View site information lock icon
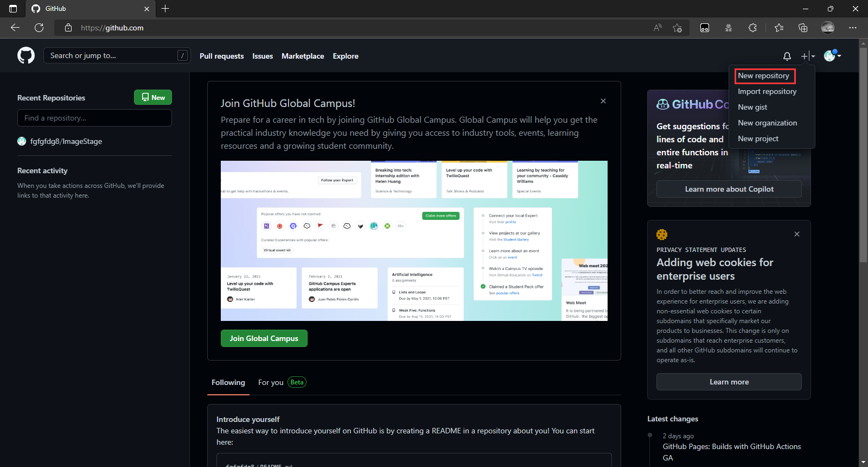Image resolution: width=868 pixels, height=467 pixels. [68, 28]
